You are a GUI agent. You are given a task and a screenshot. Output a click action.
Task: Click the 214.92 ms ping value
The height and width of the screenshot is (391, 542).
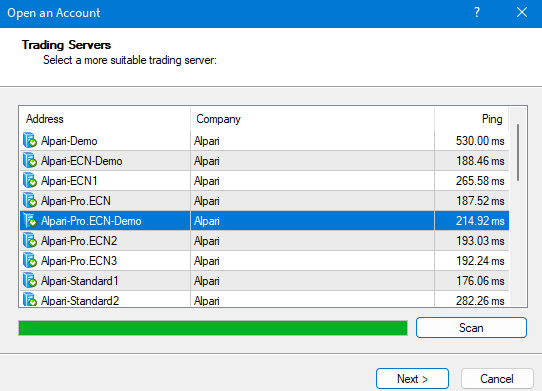480,221
